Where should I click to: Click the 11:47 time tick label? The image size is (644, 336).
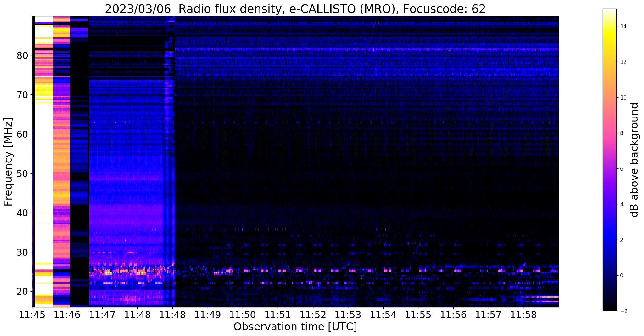tap(102, 315)
